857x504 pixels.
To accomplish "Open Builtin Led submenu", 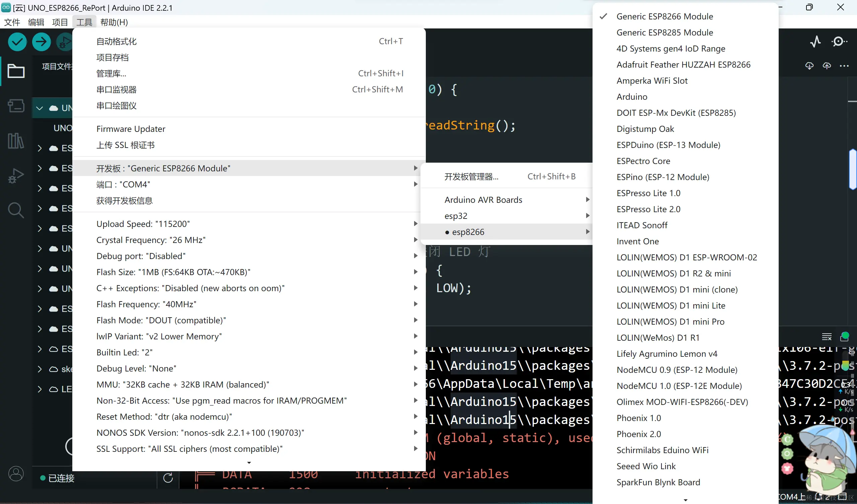I will click(249, 352).
